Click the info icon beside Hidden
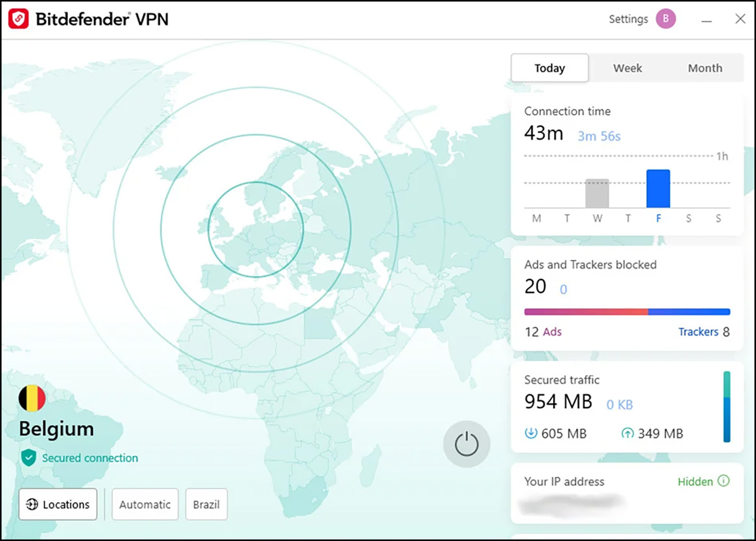This screenshot has width=756, height=541. point(723,481)
